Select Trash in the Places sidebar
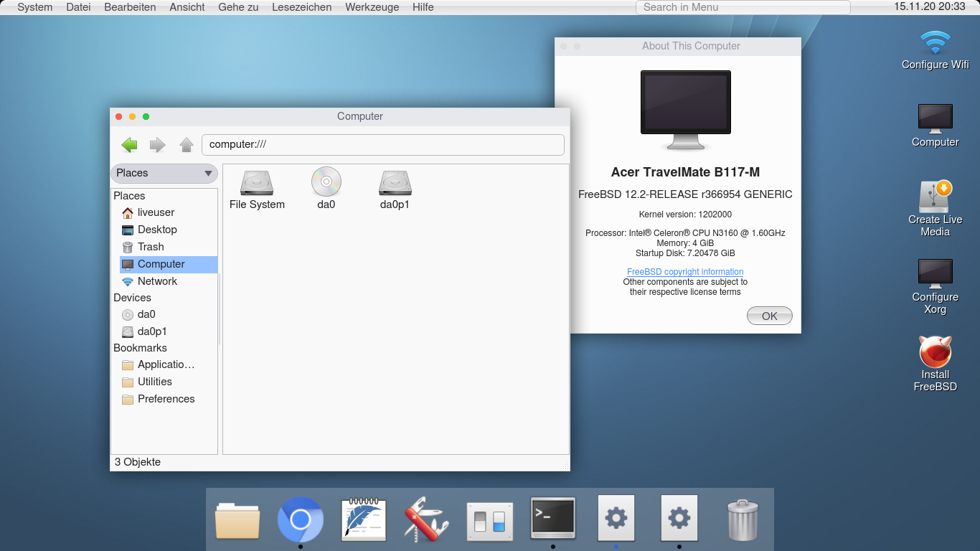The height and width of the screenshot is (551, 980). click(x=151, y=247)
